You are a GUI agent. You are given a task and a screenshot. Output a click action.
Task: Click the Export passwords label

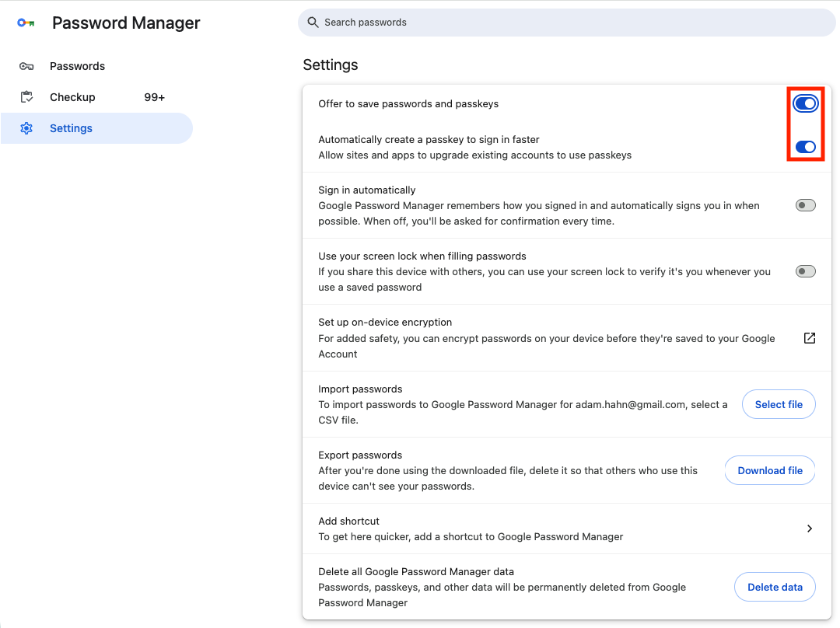(360, 455)
